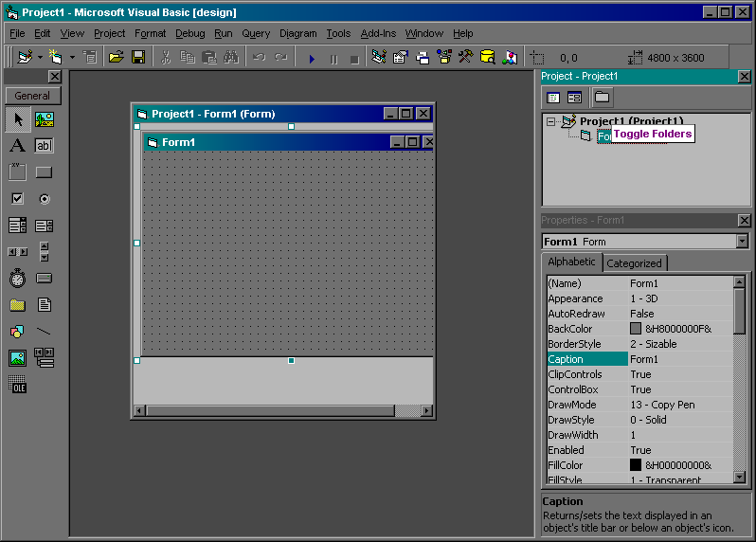Select the vertical scrollbar tool
This screenshot has width=756, height=542.
tap(44, 251)
